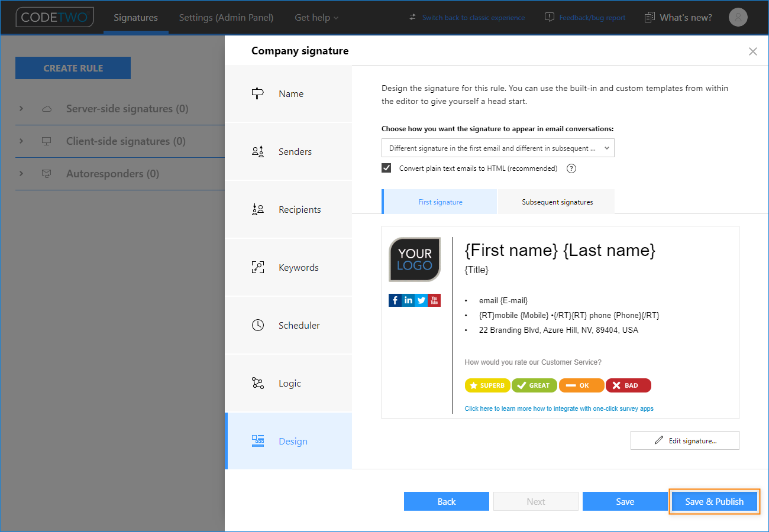Open the Get help menu
The height and width of the screenshot is (532, 769).
316,17
